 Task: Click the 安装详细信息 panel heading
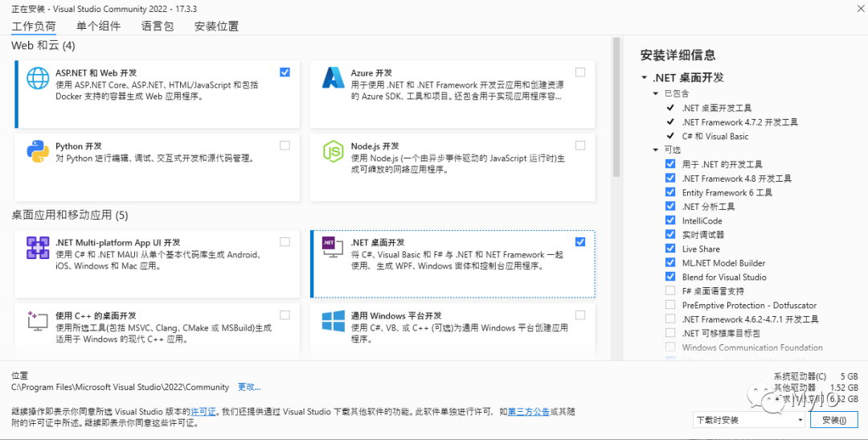tap(678, 55)
